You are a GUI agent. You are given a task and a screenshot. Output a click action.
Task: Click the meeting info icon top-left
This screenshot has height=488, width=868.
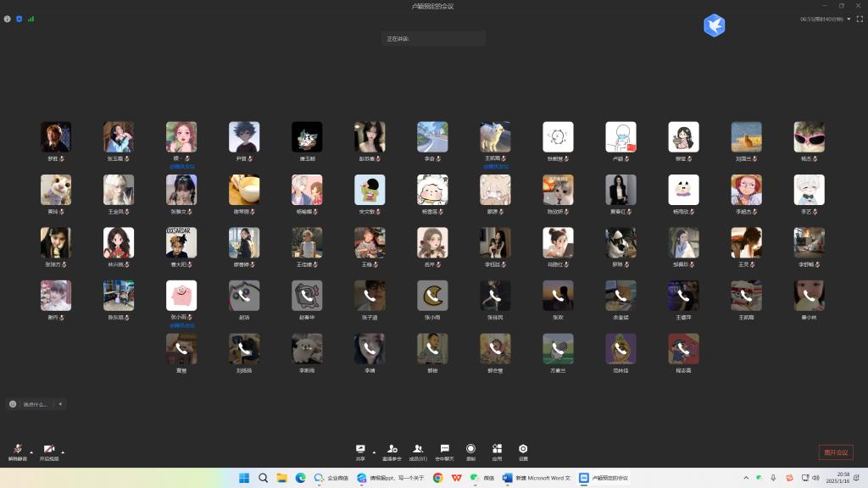(8, 19)
